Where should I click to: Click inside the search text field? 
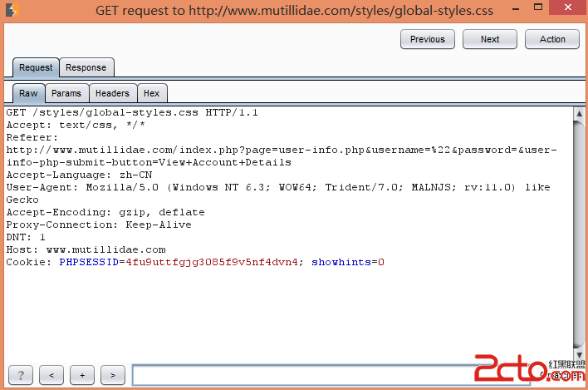(x=331, y=375)
